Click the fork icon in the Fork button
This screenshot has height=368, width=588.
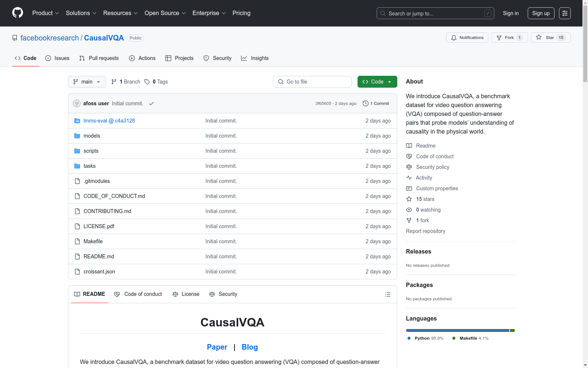click(499, 38)
